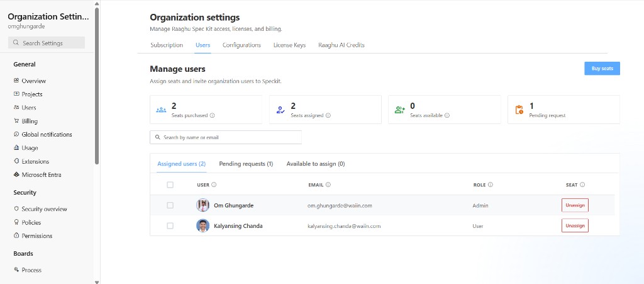Switch to Available to assign (0) tab

coord(316,164)
